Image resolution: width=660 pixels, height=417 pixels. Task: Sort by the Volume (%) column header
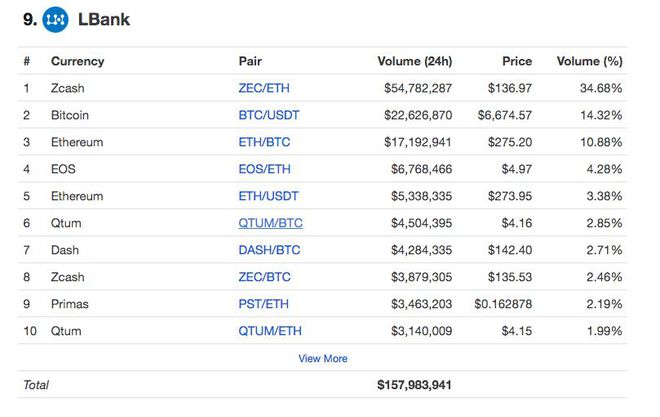pos(589,61)
